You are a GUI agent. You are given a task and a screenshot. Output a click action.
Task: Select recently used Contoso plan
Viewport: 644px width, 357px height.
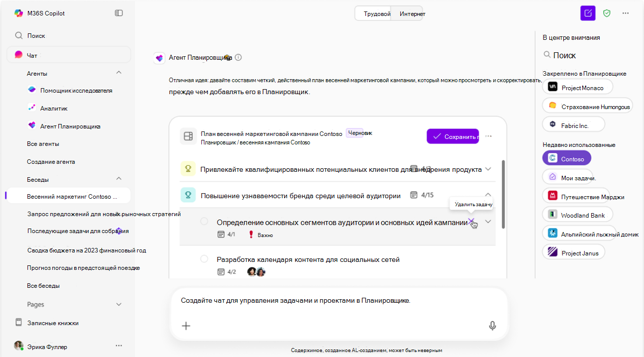[567, 158]
